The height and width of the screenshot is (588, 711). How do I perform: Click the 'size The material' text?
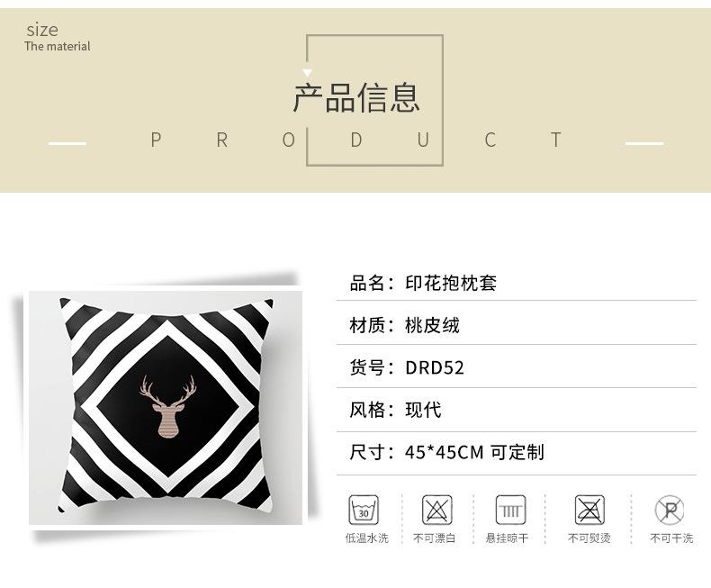pos(58,37)
